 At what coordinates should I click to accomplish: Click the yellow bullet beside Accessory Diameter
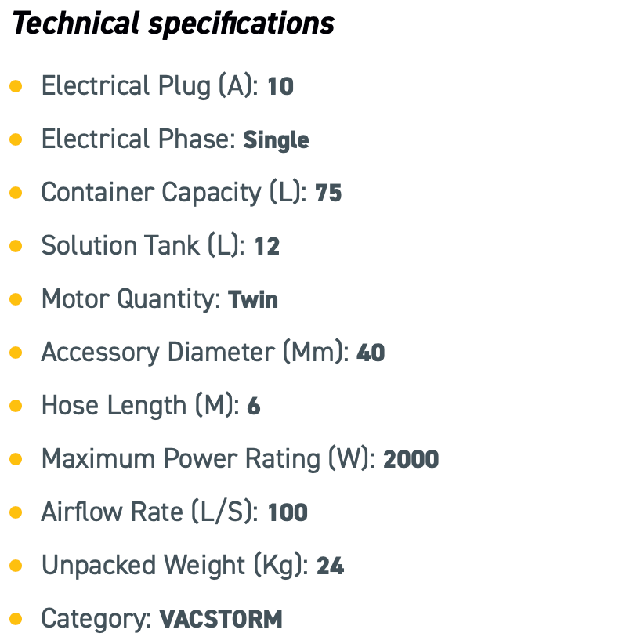[16, 353]
